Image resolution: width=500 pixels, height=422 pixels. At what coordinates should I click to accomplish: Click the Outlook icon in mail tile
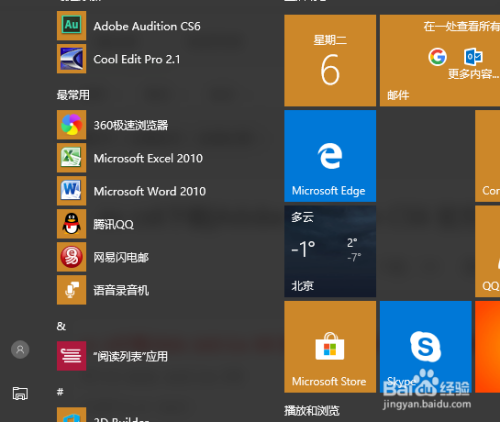[x=473, y=57]
